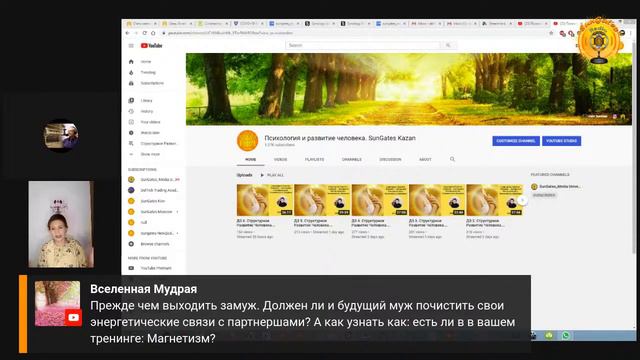Switch to the VIDEOS tab

[280, 160]
